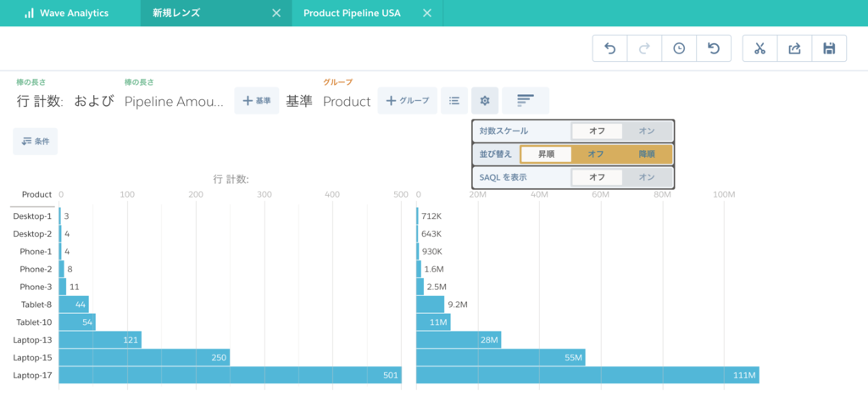
Task: Click the Laptop-17 bar showing 501
Action: click(231, 375)
